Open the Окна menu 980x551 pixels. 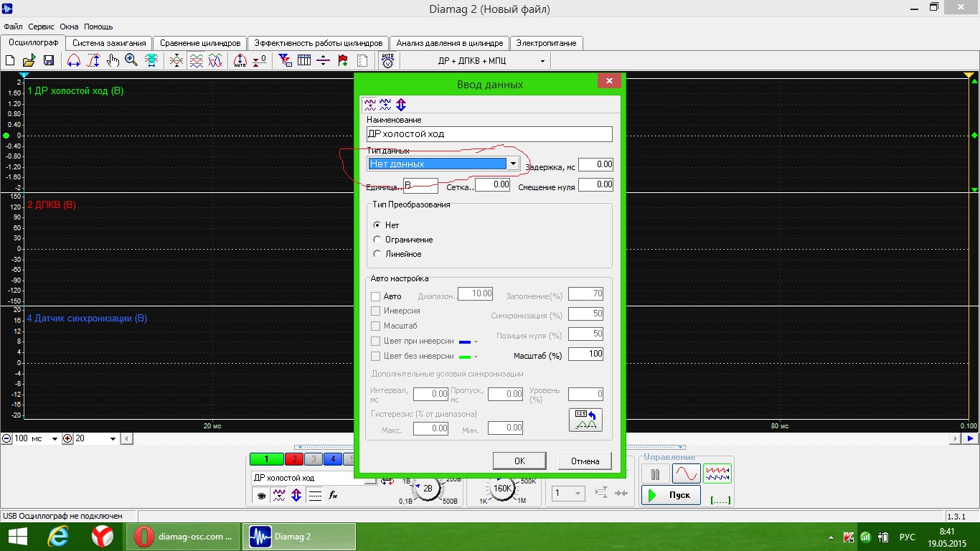[70, 27]
